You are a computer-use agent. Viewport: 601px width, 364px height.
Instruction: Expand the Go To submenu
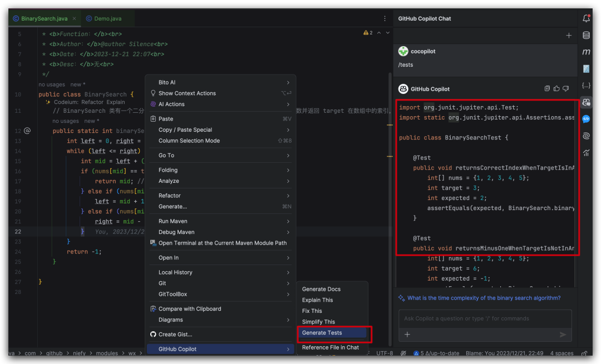(x=221, y=156)
